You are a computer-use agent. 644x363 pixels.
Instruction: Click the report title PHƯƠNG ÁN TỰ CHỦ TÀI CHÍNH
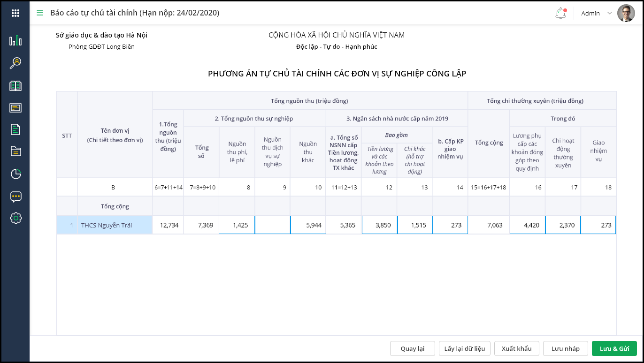(337, 74)
